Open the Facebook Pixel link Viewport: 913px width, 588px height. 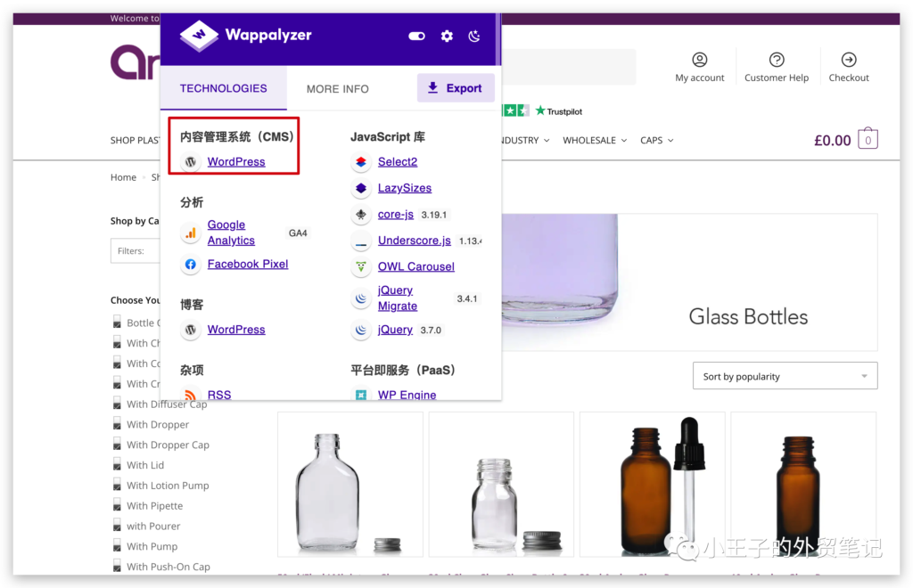248,264
